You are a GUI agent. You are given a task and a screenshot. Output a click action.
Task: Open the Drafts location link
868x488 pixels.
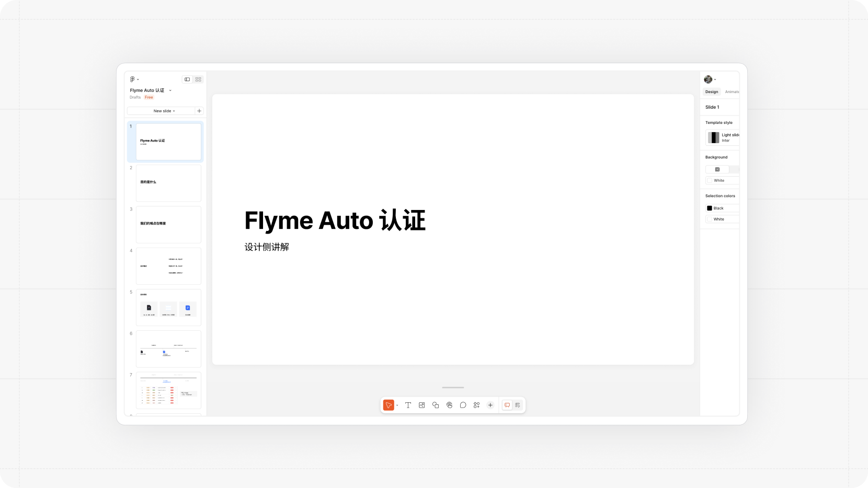[135, 97]
